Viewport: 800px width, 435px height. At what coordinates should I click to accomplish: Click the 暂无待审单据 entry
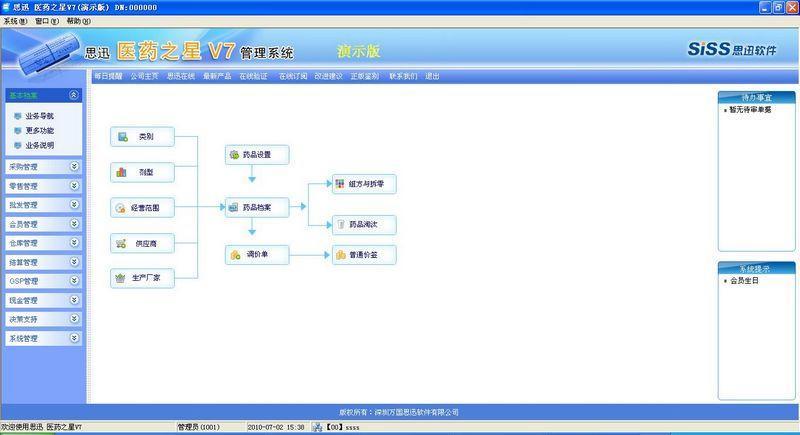[x=750, y=110]
